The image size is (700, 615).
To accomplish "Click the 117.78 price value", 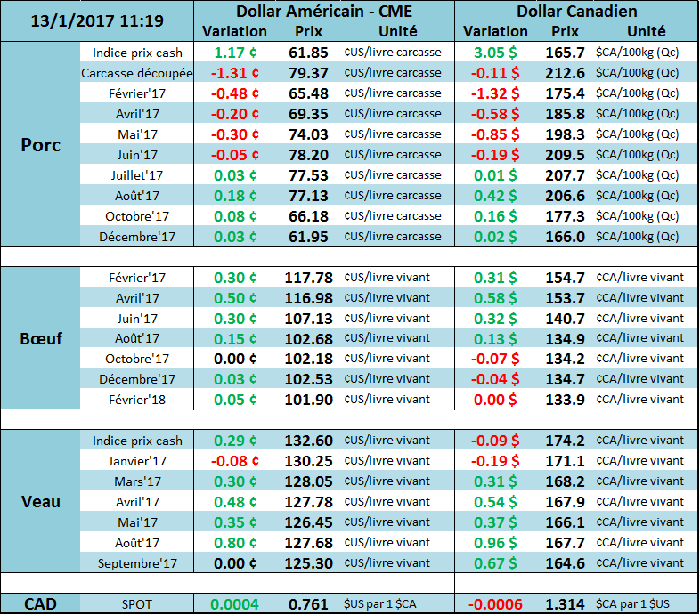I will point(308,278).
